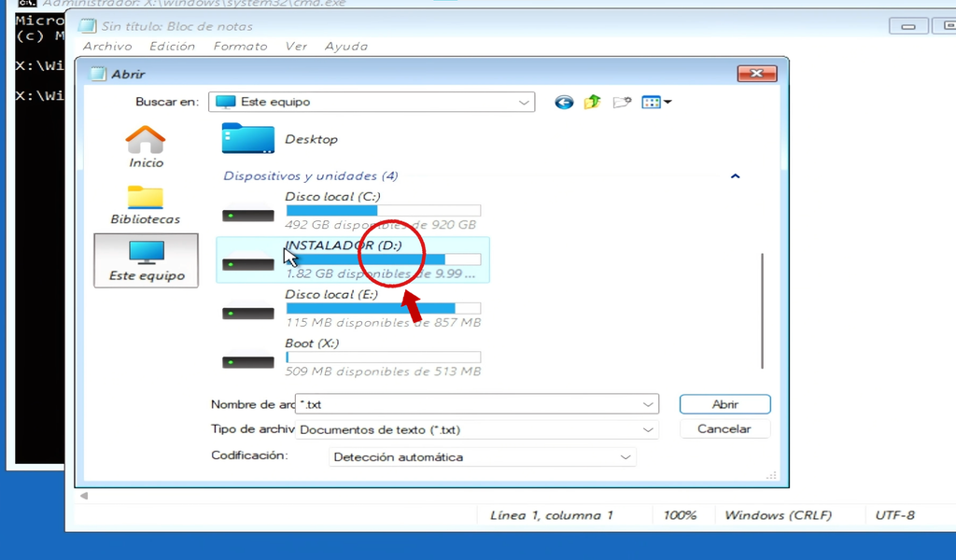Click the Cancelar button

pos(724,429)
